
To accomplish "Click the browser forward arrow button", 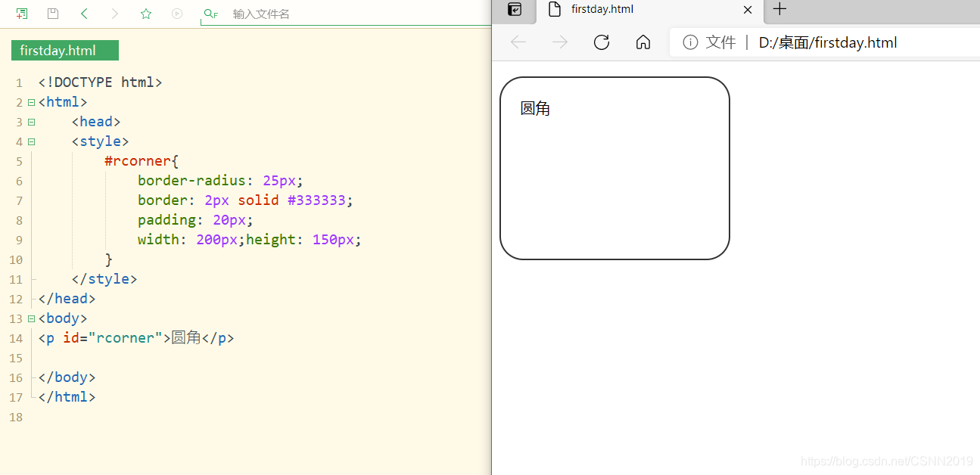I will point(560,42).
